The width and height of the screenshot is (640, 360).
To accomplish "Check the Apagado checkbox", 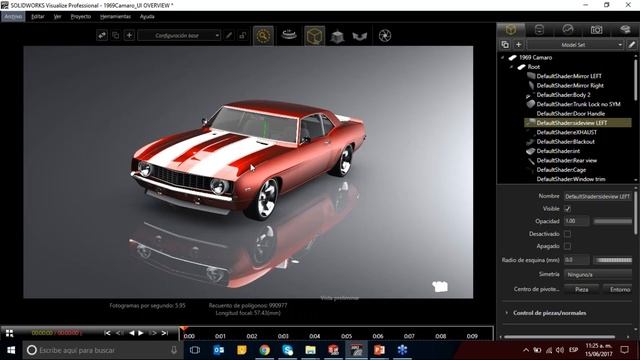I will click(567, 246).
